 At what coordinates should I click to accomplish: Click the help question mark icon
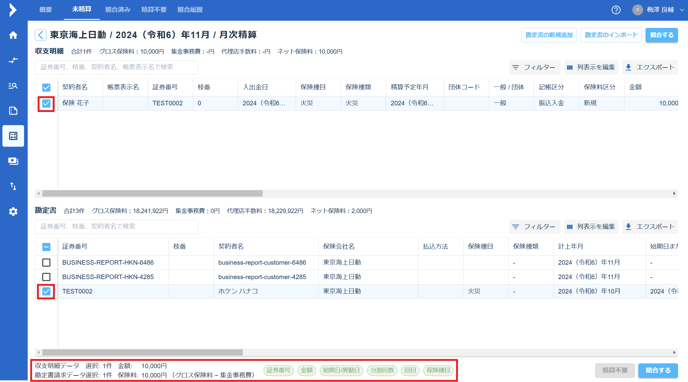point(616,10)
